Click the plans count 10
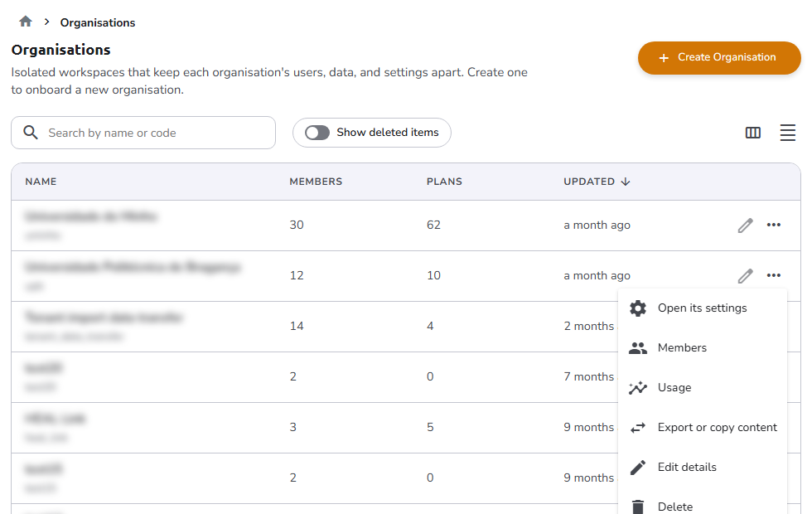 (x=433, y=275)
